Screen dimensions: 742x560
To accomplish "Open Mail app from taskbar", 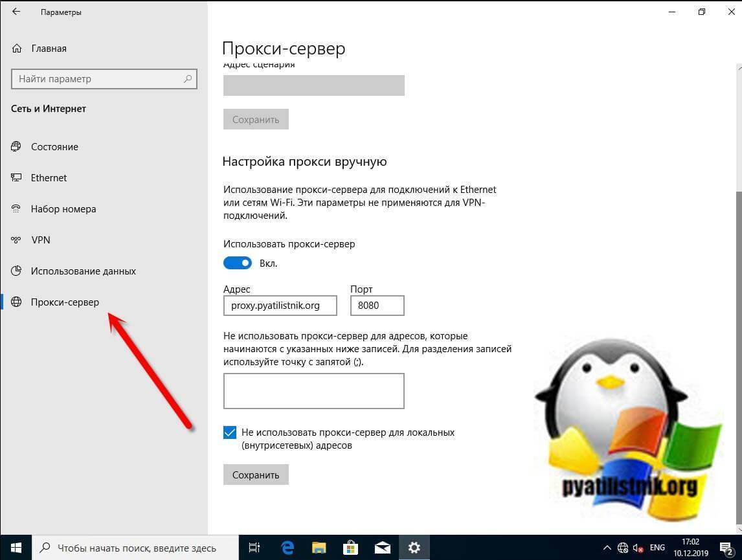I will 382,548.
